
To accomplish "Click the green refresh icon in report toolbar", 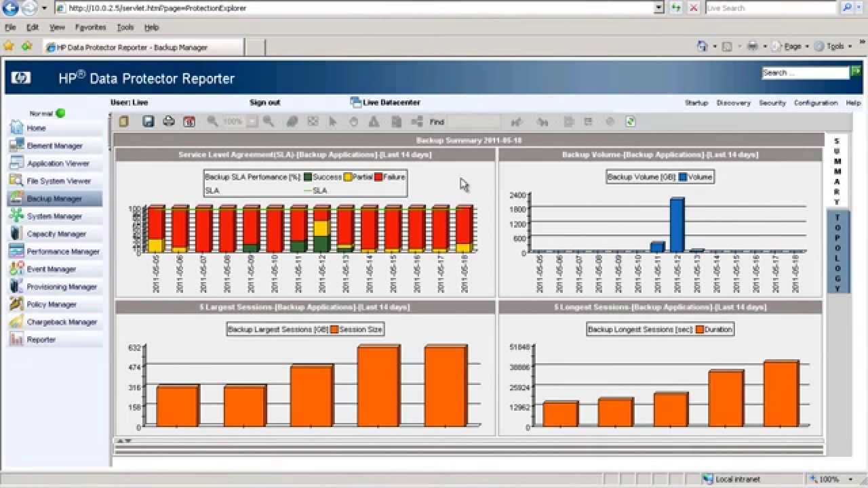I will [630, 121].
